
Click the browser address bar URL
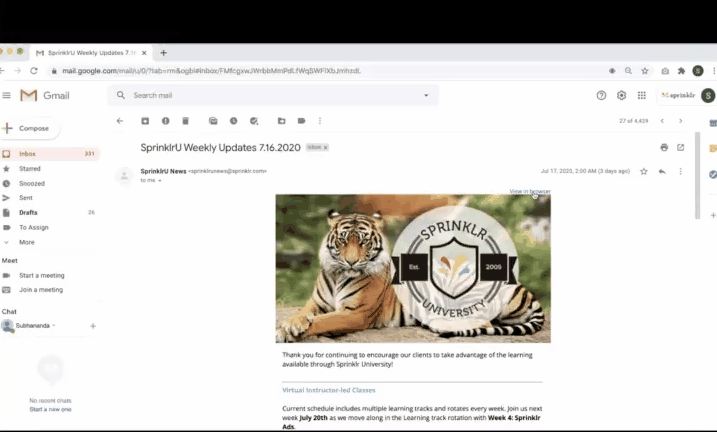[211, 71]
